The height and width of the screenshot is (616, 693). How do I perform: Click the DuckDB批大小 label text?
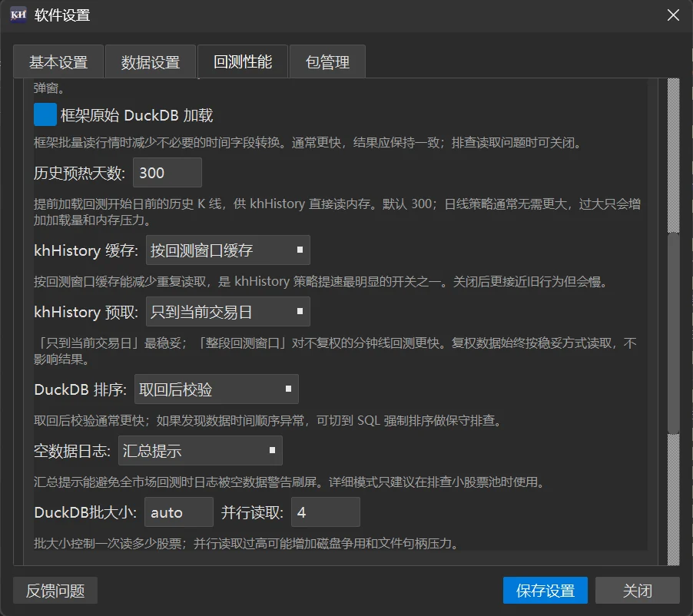(x=85, y=512)
